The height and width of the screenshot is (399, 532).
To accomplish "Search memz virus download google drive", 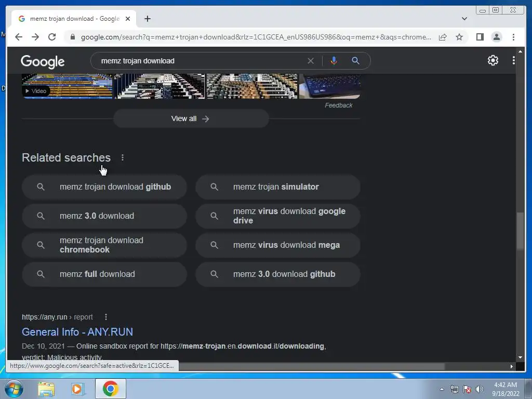I will click(278, 216).
